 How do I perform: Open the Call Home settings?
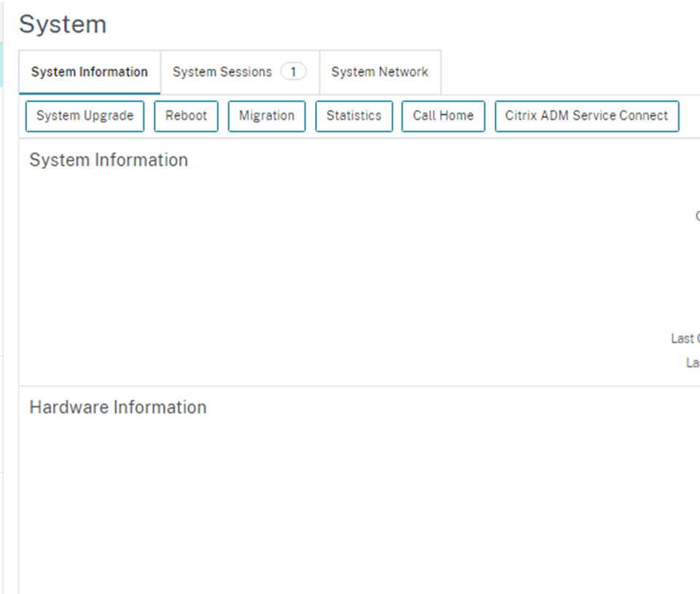pos(443,116)
